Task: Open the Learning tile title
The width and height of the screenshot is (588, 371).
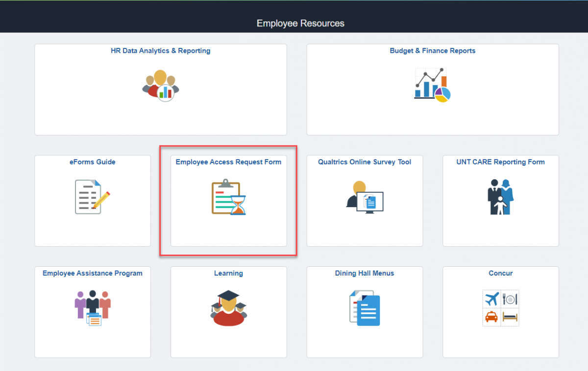Action: tap(229, 273)
